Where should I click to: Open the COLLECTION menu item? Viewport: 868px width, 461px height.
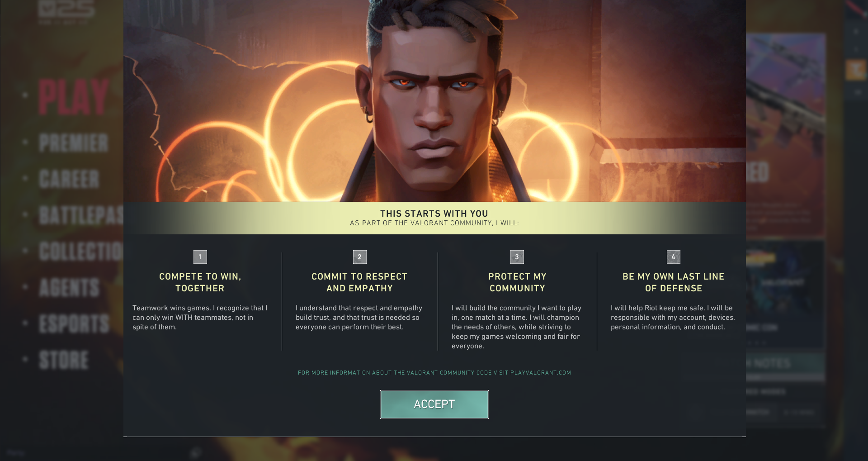[x=81, y=252]
